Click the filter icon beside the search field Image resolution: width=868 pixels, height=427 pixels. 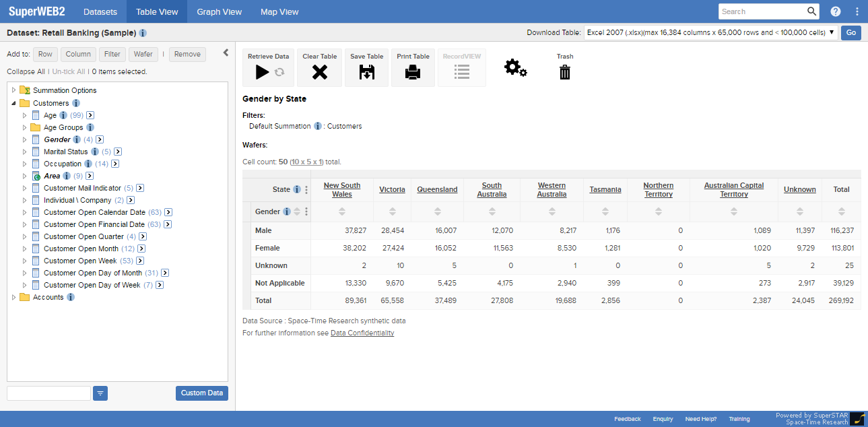click(100, 393)
